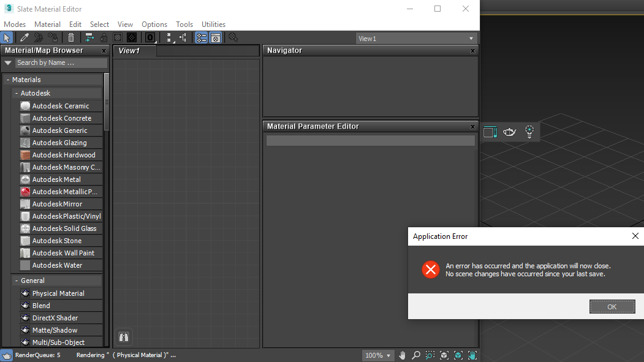Click light bulb icon in viewport

coord(529,132)
